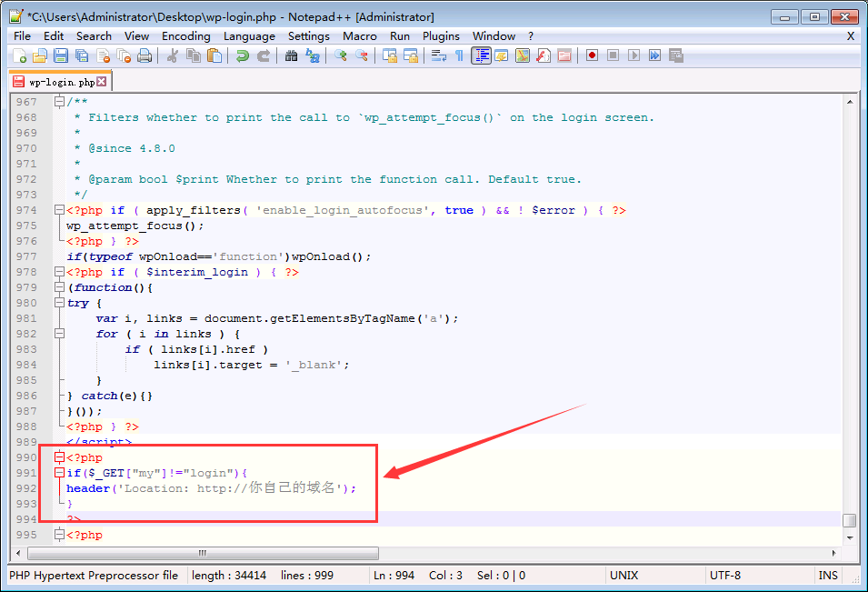Viewport: 868px width, 592px height.
Task: Run macro multiple times icon
Action: (655, 56)
